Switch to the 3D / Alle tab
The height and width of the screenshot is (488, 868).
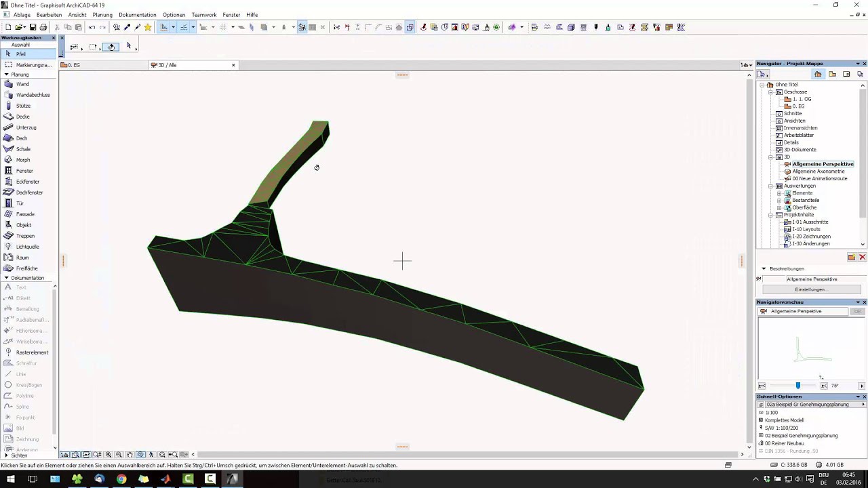click(193, 65)
